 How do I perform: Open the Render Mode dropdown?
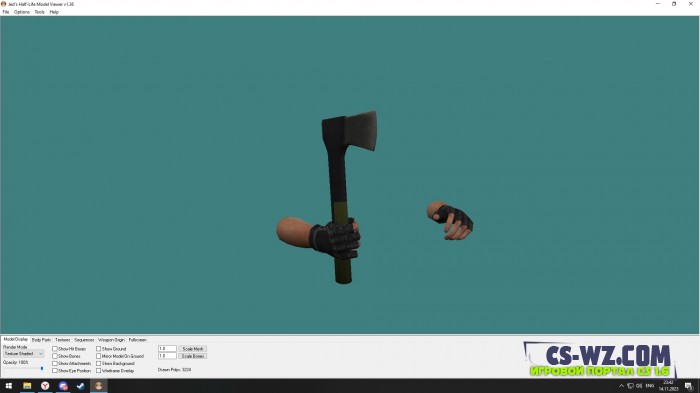(x=23, y=354)
